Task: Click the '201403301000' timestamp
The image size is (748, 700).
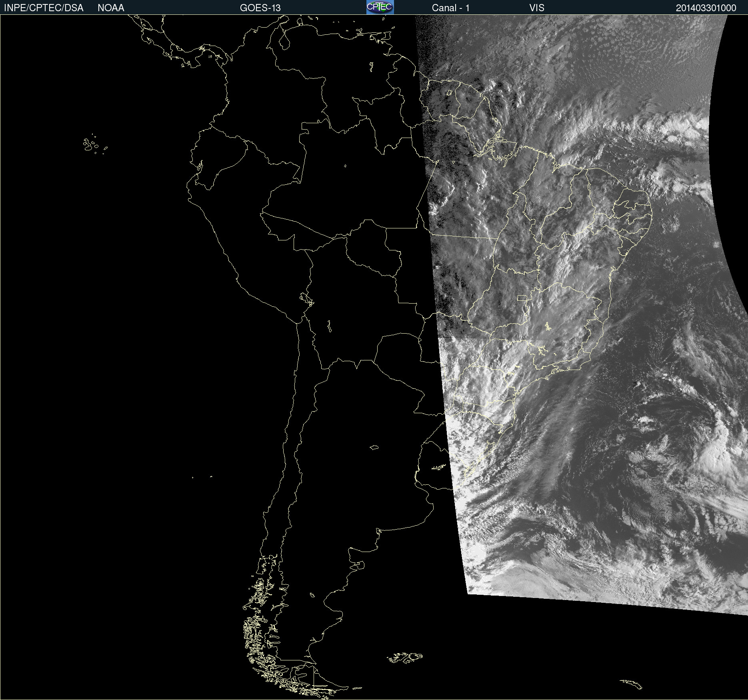Action: 706,8
